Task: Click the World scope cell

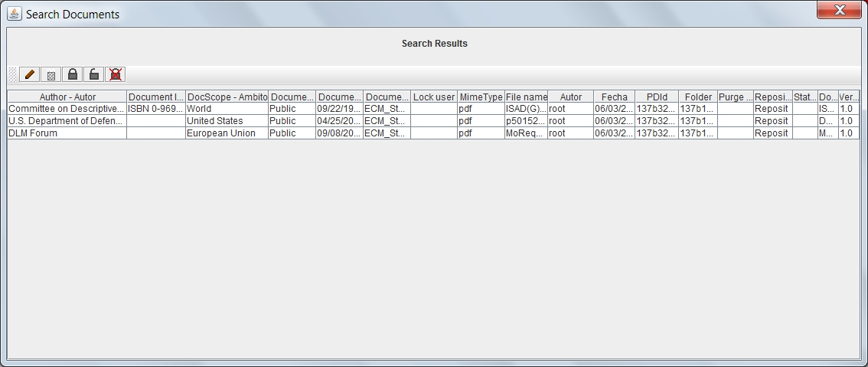Action: click(x=227, y=109)
